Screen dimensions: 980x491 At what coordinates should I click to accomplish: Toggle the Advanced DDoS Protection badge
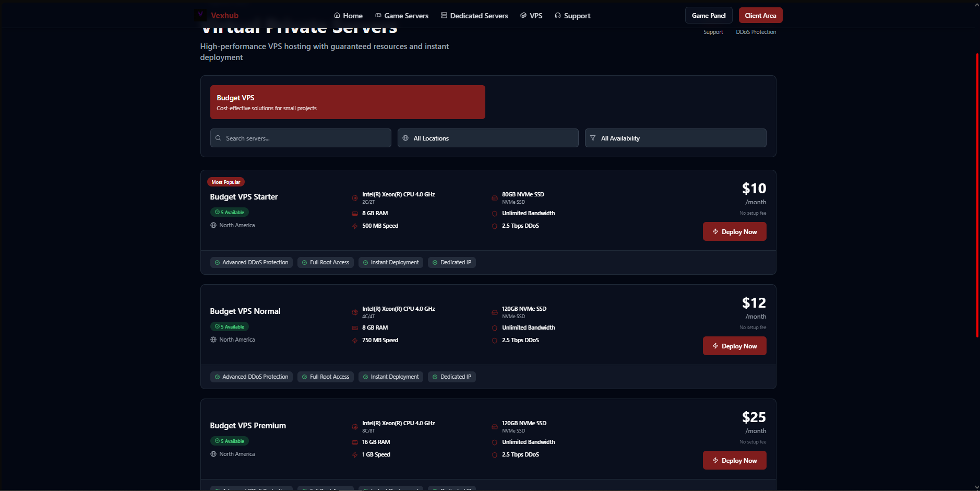point(251,262)
